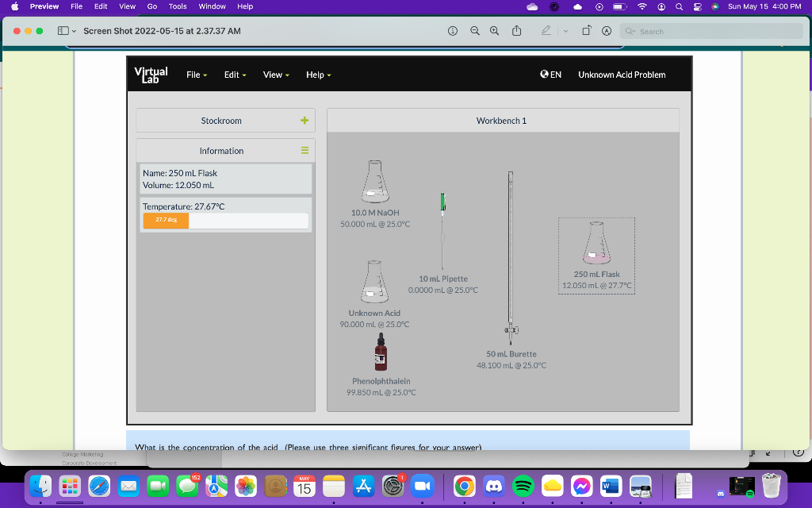Click the Virtual Lab logo
The width and height of the screenshot is (812, 508).
151,75
